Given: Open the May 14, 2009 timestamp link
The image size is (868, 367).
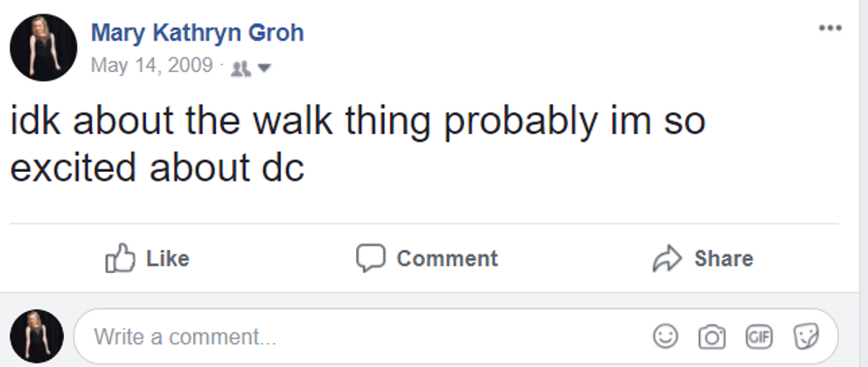Looking at the screenshot, I should pos(151,66).
